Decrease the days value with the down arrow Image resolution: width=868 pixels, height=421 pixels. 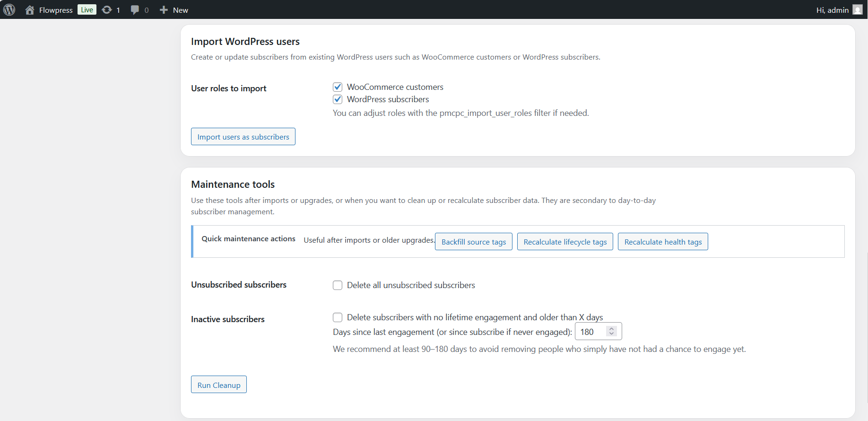click(x=612, y=334)
